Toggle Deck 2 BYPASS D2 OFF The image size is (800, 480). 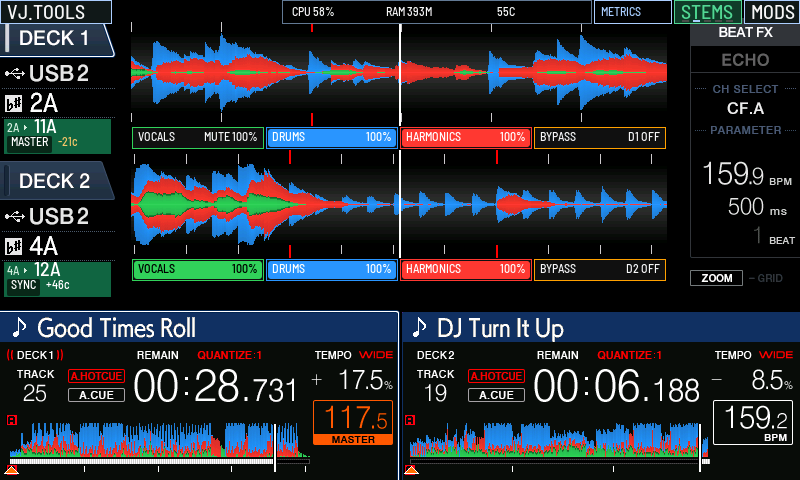[599, 270]
